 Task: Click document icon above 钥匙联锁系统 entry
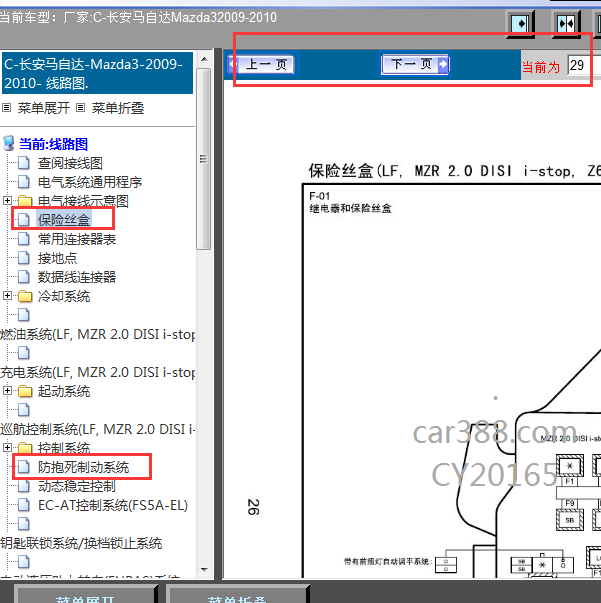pyautogui.click(x=24, y=524)
